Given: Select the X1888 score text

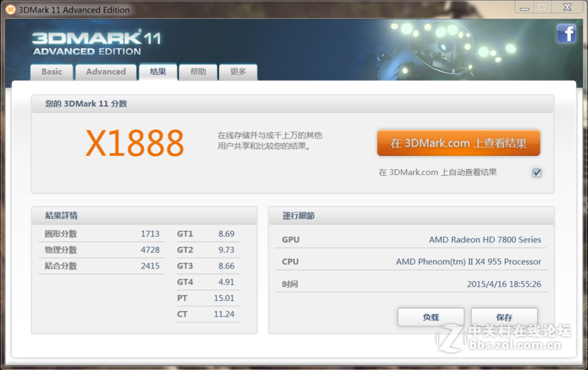Looking at the screenshot, I should tap(135, 143).
